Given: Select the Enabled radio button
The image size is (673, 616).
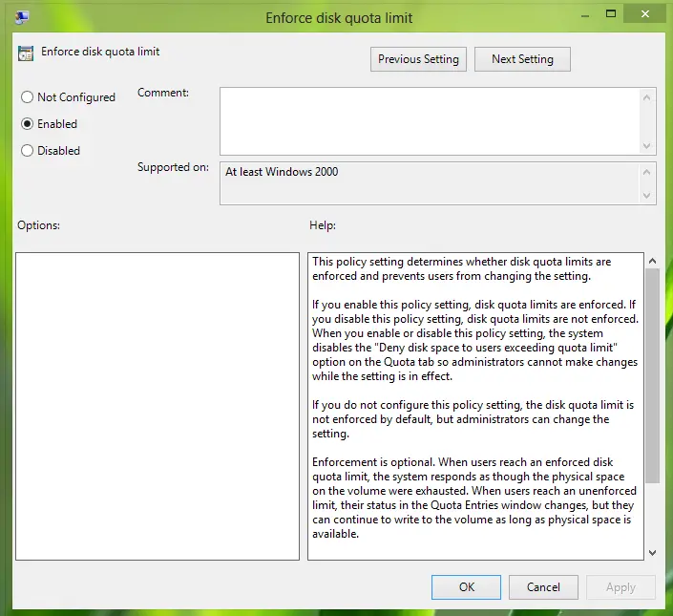Looking at the screenshot, I should [x=27, y=123].
